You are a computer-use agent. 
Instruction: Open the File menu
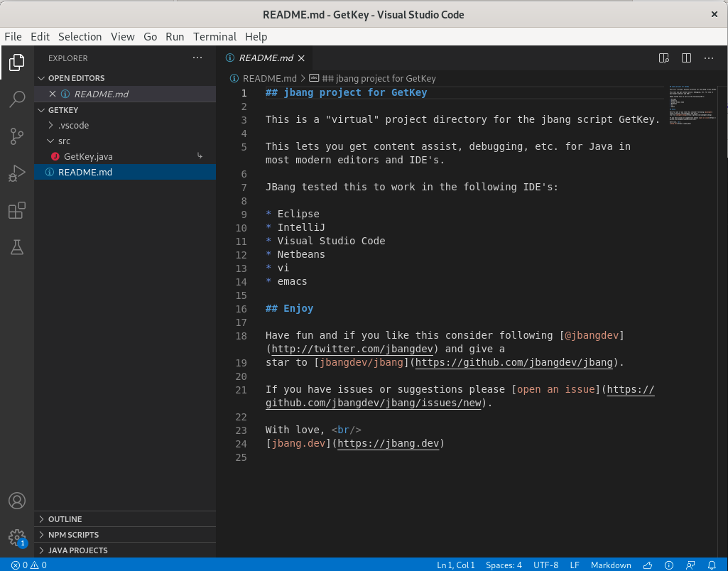(13, 37)
